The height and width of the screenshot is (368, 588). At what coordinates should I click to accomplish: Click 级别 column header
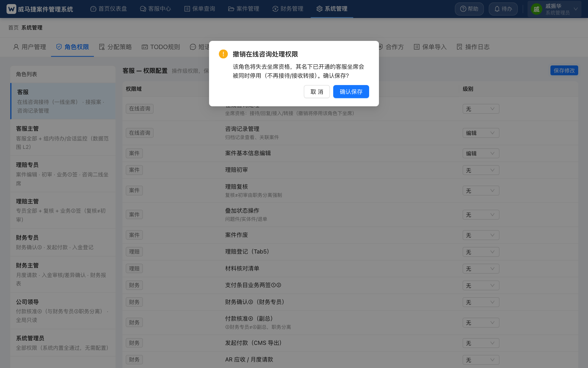[x=468, y=89]
